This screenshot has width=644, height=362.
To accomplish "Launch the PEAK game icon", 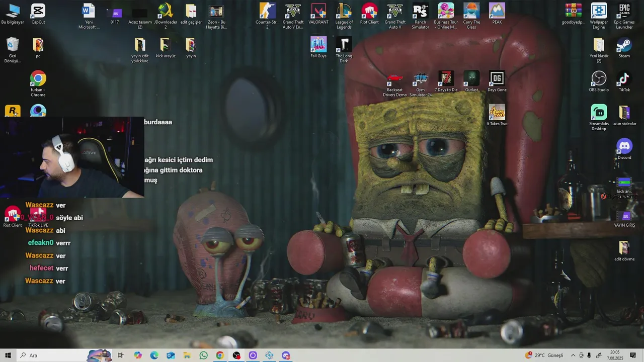I will (x=497, y=14).
